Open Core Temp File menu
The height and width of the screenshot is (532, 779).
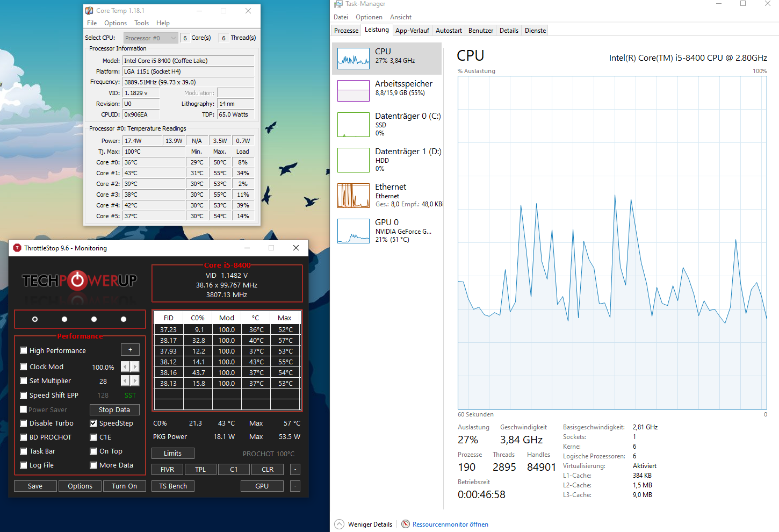tap(92, 23)
